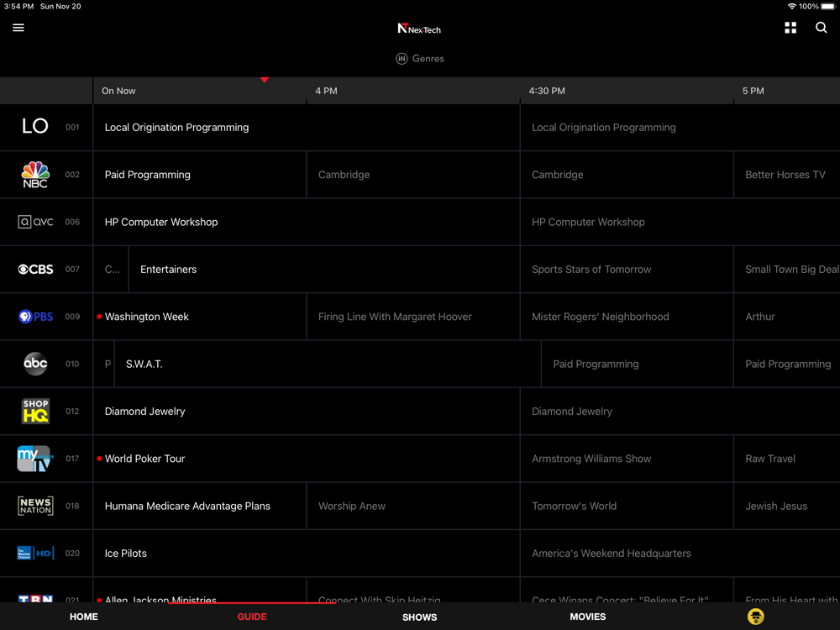This screenshot has width=840, height=630.
Task: Open the 4:30 PM HP Computer Workshop
Action: click(x=680, y=222)
